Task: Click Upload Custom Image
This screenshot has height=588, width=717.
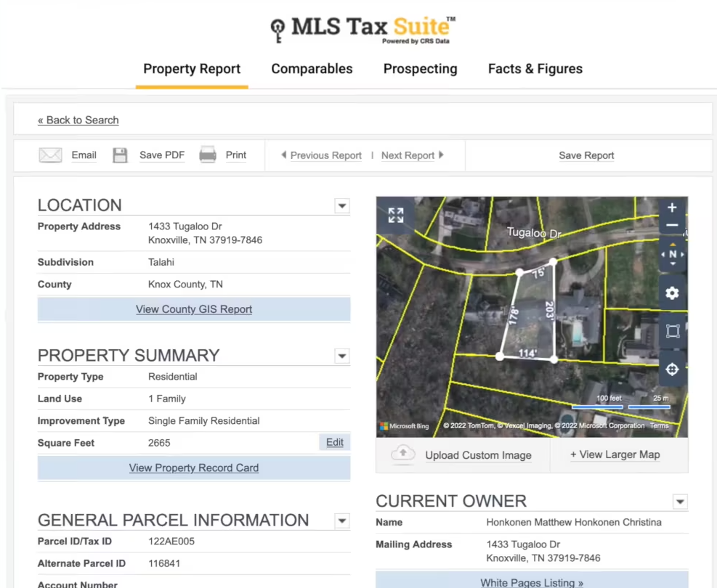Action: pyautogui.click(x=478, y=455)
